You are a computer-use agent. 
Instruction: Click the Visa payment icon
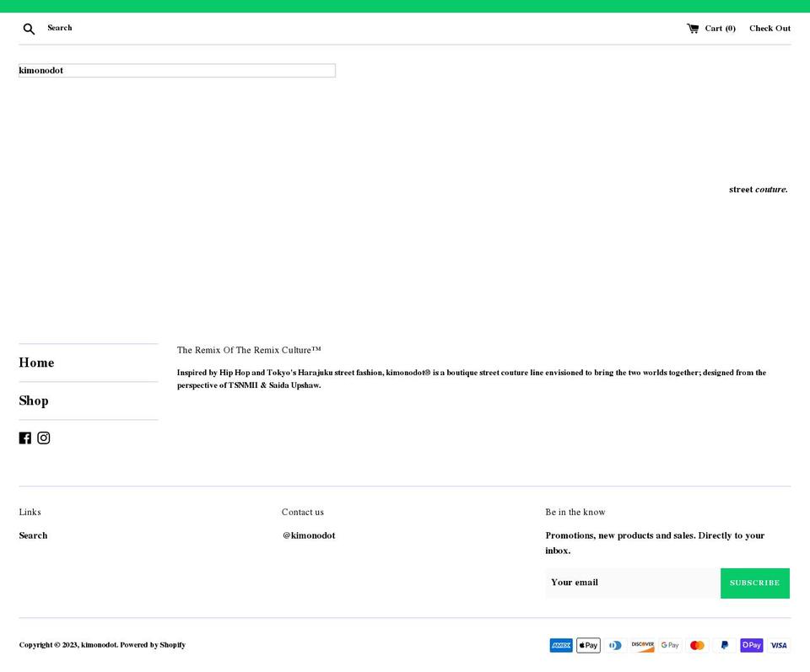point(778,645)
